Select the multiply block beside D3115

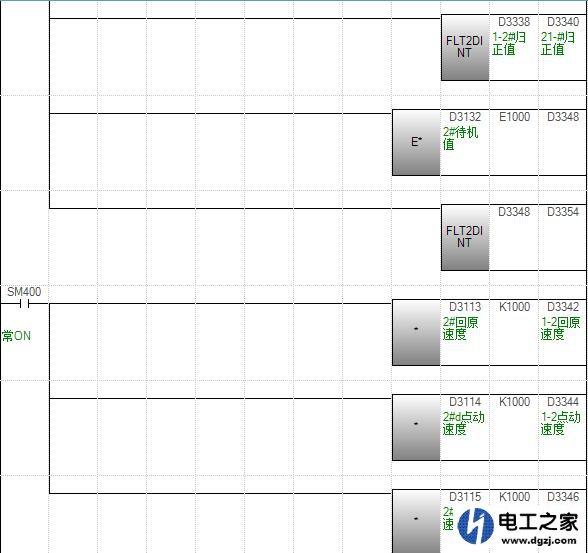pyautogui.click(x=416, y=521)
